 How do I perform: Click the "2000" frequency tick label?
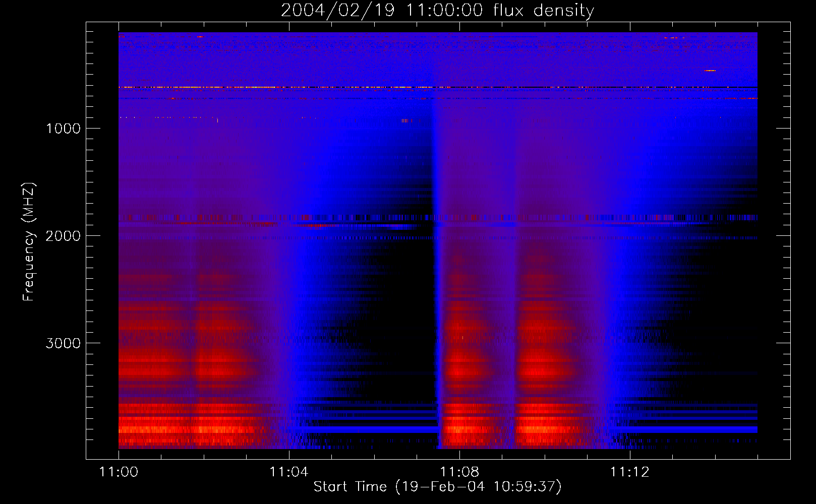(x=63, y=236)
